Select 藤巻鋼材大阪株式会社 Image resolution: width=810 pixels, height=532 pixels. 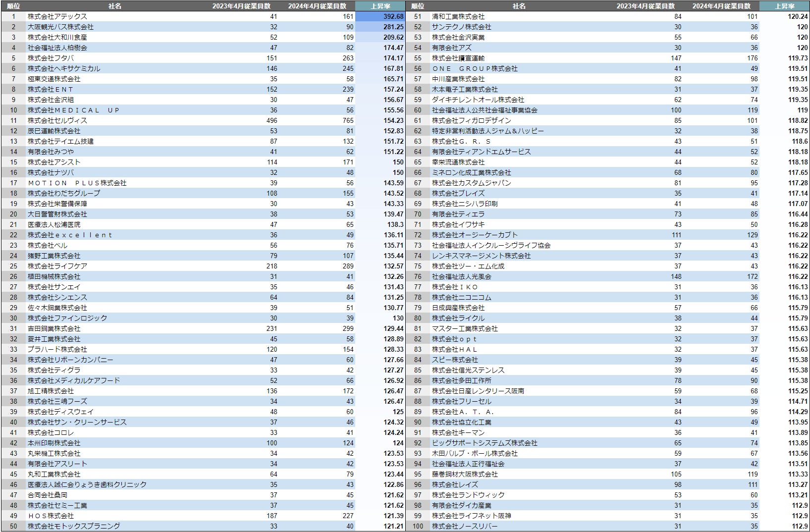(x=465, y=474)
